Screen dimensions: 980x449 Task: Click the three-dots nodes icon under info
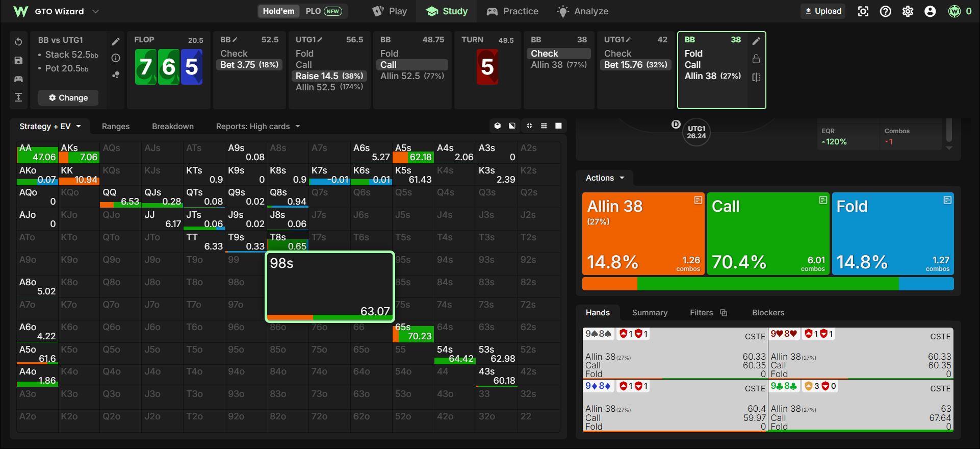point(116,75)
